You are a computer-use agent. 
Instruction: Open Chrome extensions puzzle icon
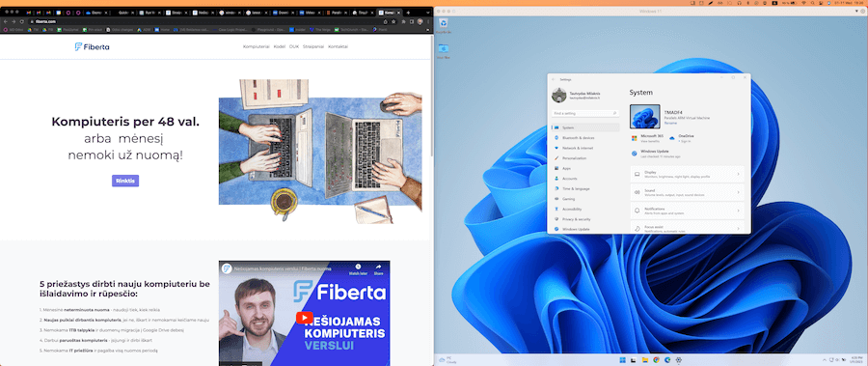(x=403, y=21)
